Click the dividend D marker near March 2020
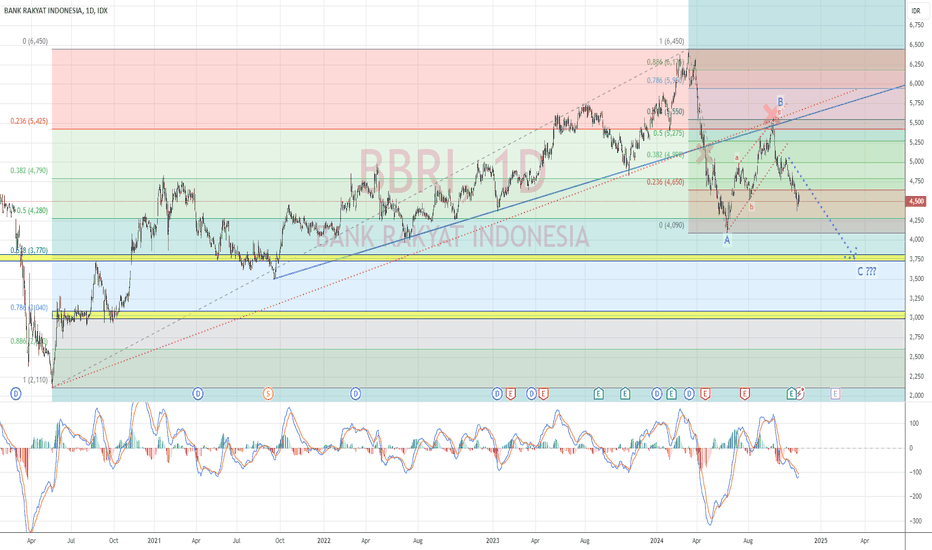The width and height of the screenshot is (932, 550). [16, 394]
